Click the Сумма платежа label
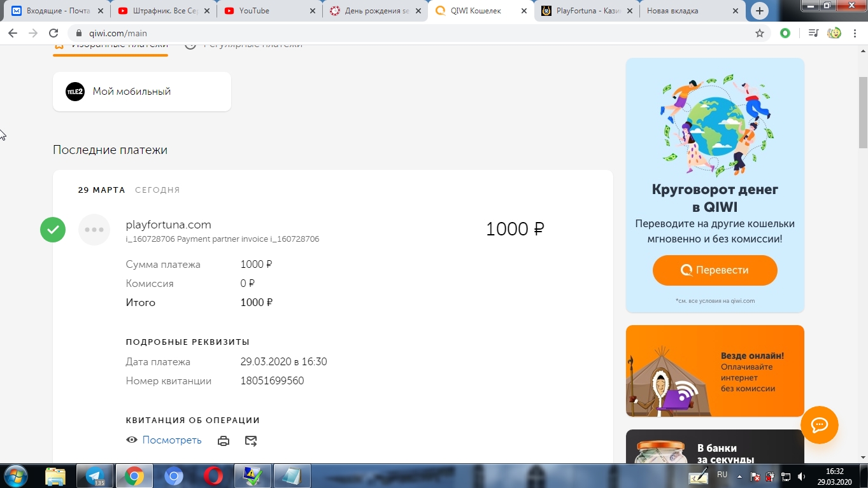The height and width of the screenshot is (488, 868). [163, 265]
